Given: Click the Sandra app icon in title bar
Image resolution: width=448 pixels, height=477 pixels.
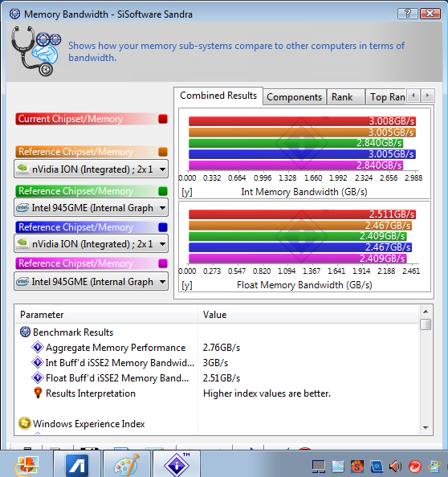Looking at the screenshot, I should pos(14,14).
